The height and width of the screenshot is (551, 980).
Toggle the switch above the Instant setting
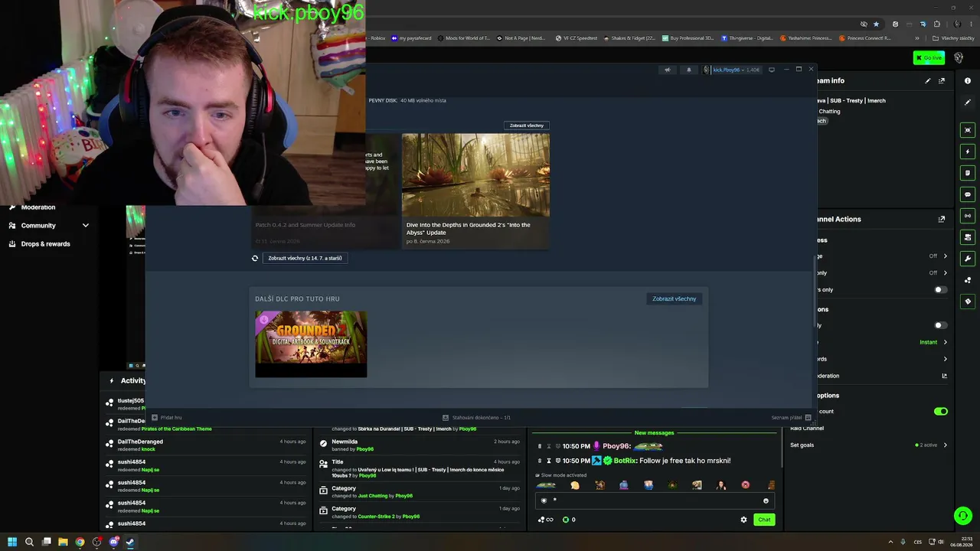[x=940, y=325]
